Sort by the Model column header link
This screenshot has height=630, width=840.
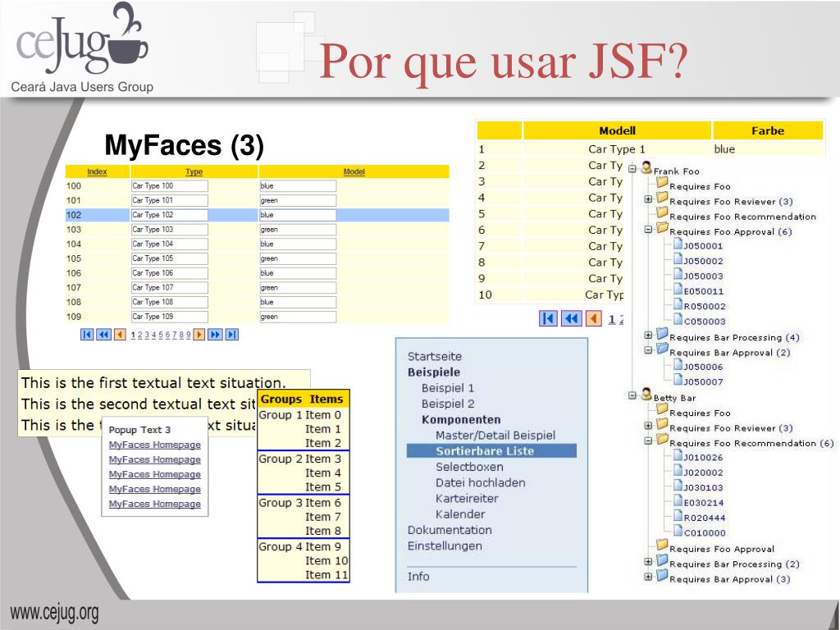pyautogui.click(x=354, y=171)
